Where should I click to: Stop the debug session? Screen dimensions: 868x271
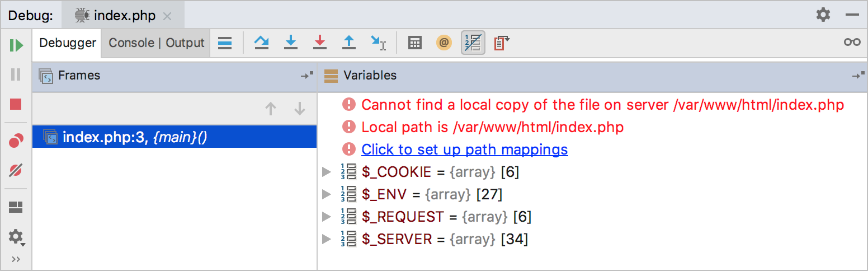point(16,104)
